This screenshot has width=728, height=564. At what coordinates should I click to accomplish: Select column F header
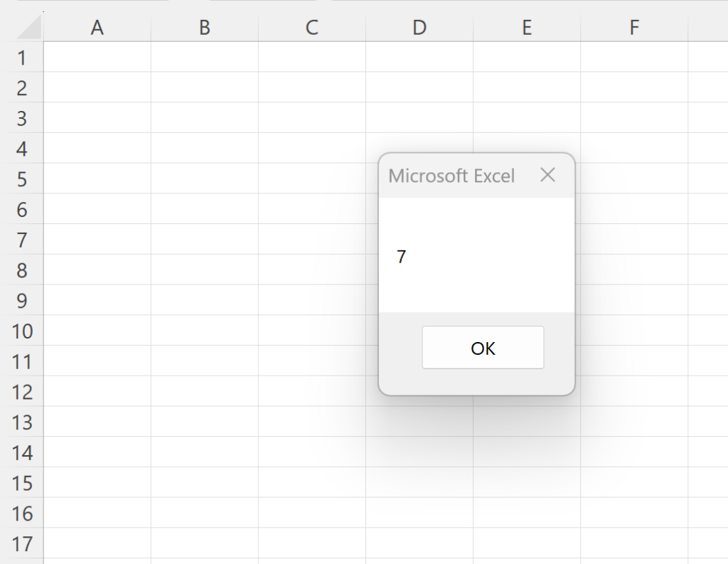click(633, 27)
